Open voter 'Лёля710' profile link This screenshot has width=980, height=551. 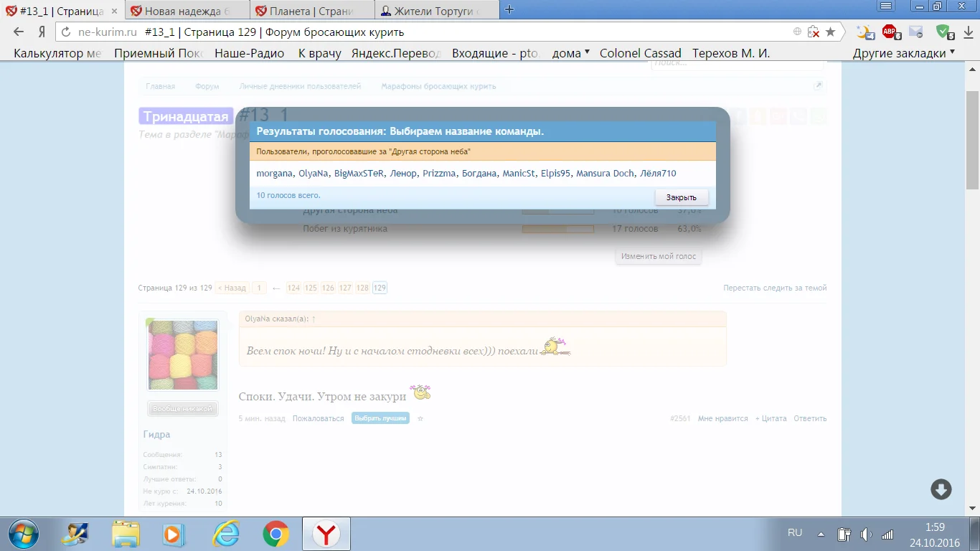[x=659, y=174]
